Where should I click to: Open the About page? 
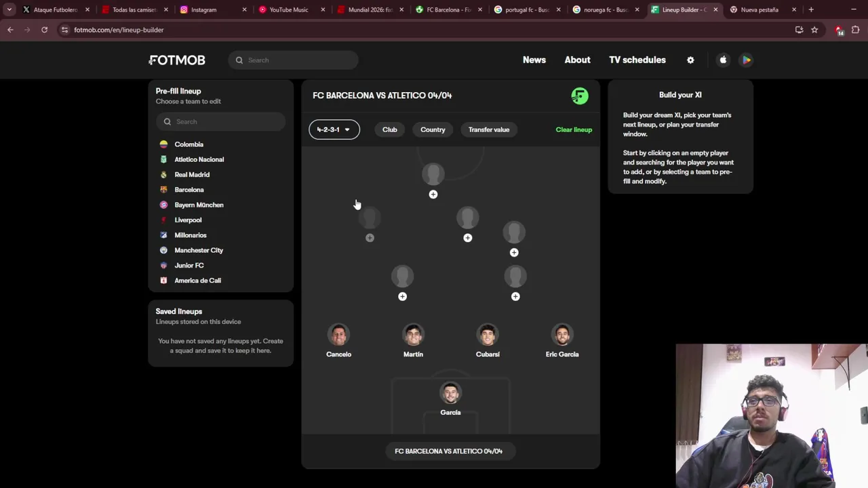578,60
